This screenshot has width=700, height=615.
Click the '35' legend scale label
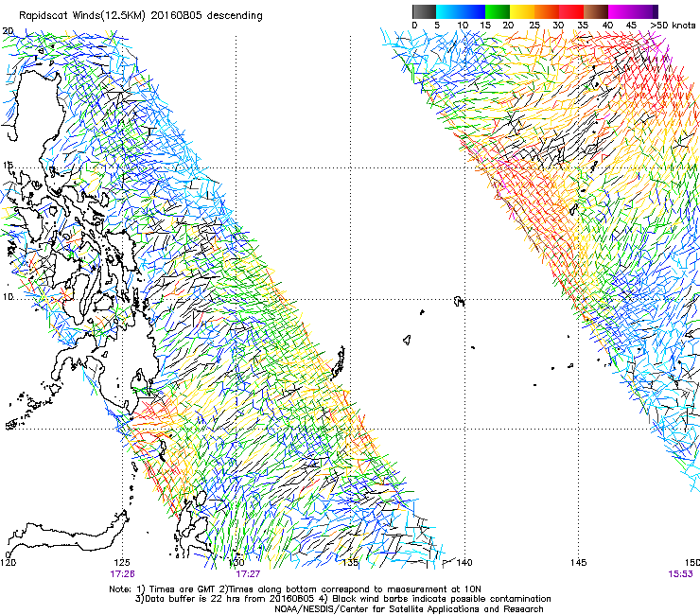coord(583,25)
